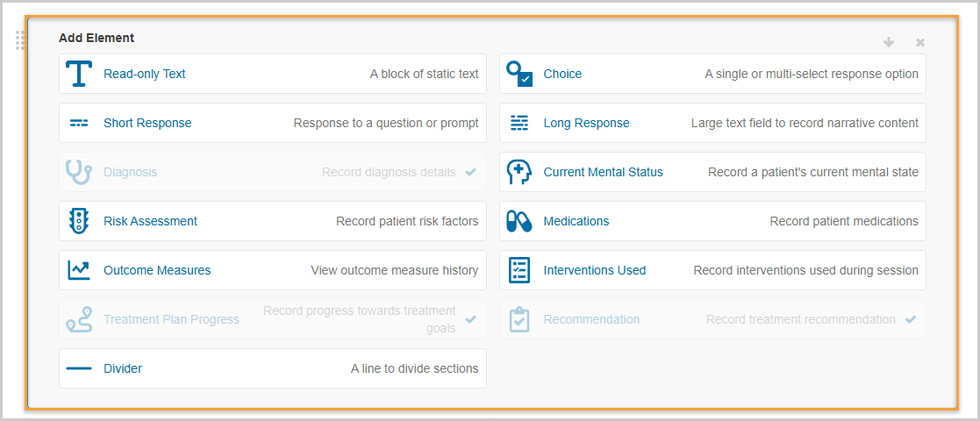Click the Outcome Measures label

tap(157, 270)
